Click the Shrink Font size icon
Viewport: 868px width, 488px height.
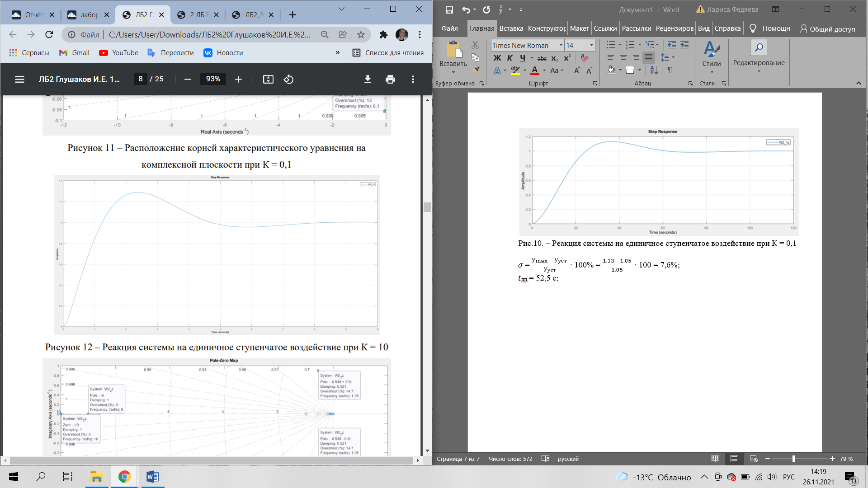[x=589, y=70]
